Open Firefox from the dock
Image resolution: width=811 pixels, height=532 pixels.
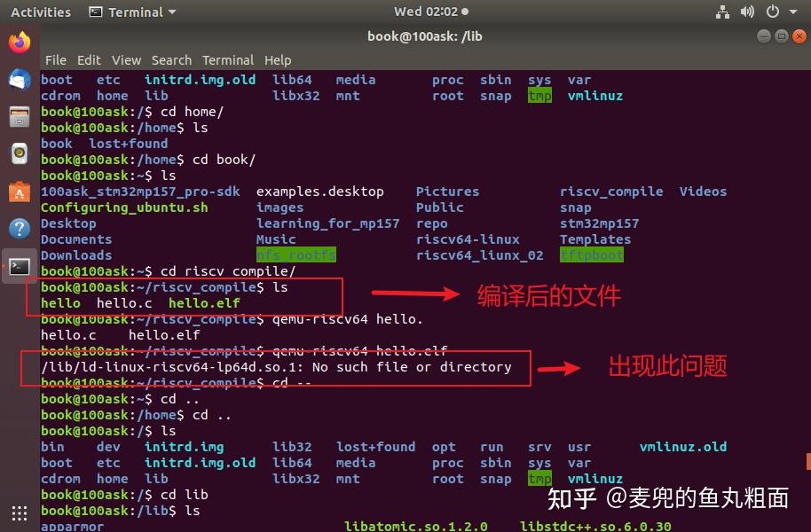(19, 41)
